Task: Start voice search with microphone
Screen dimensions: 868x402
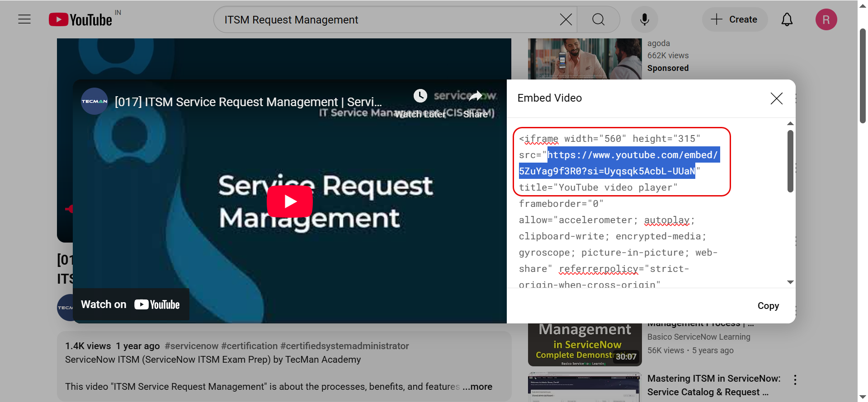Action: (644, 19)
